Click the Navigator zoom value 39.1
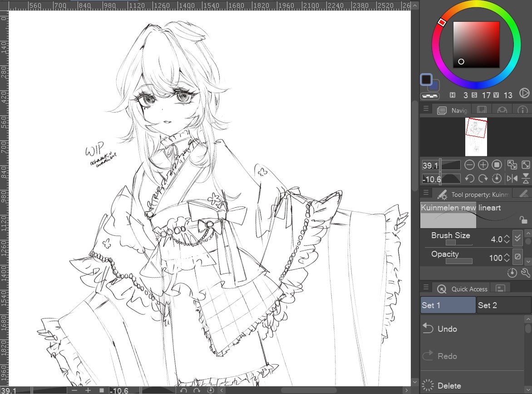The width and height of the screenshot is (532, 394). [430, 165]
